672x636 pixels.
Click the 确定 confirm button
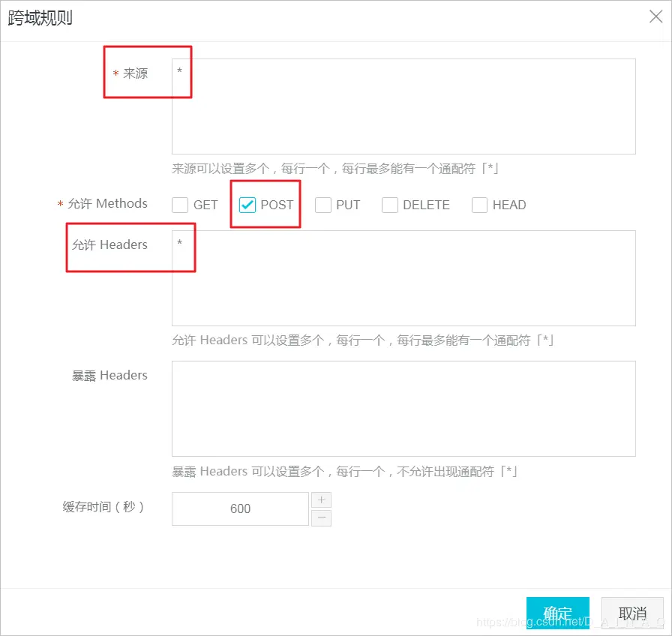557,613
